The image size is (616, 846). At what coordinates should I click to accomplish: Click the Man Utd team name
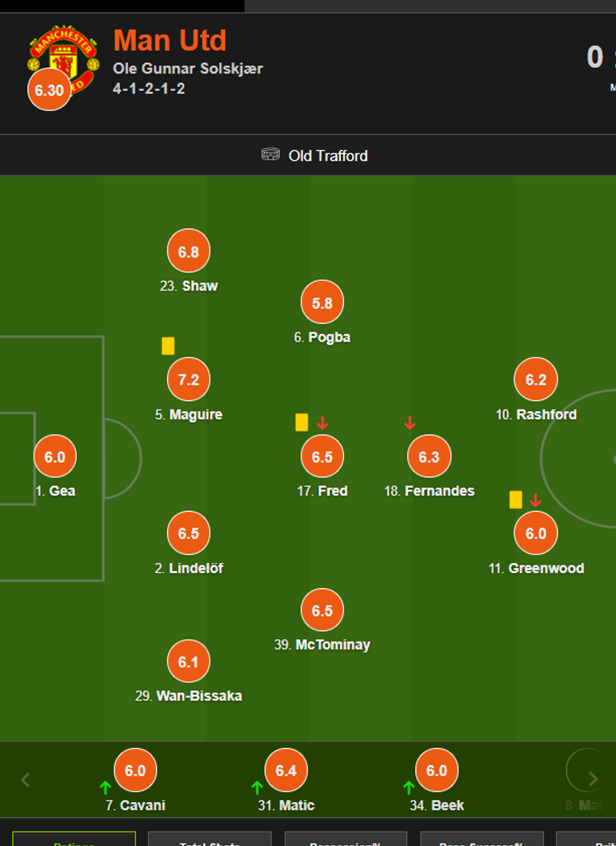(170, 41)
